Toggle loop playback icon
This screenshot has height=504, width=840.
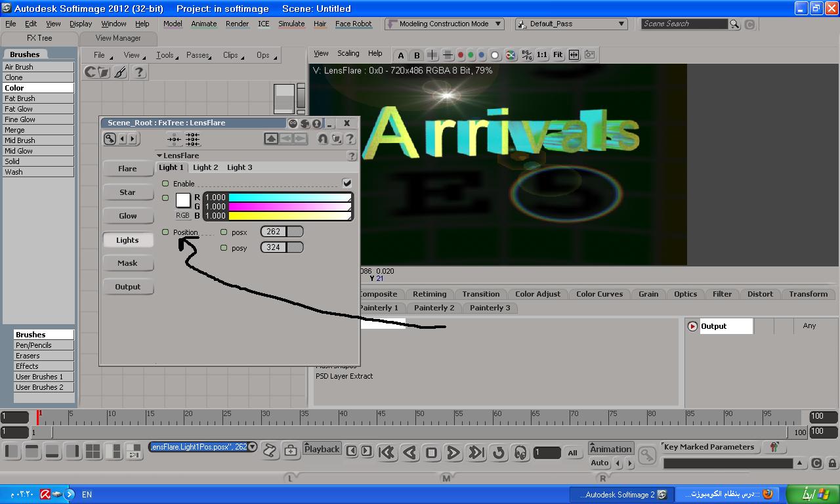pos(499,452)
